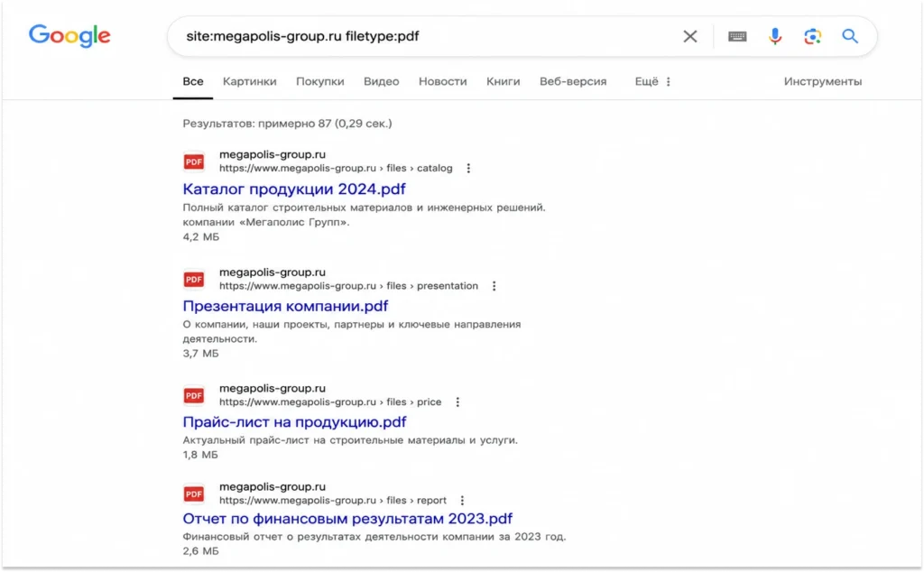Click the 1,8 МБ file size text
Image resolution: width=924 pixels, height=572 pixels.
pos(200,455)
